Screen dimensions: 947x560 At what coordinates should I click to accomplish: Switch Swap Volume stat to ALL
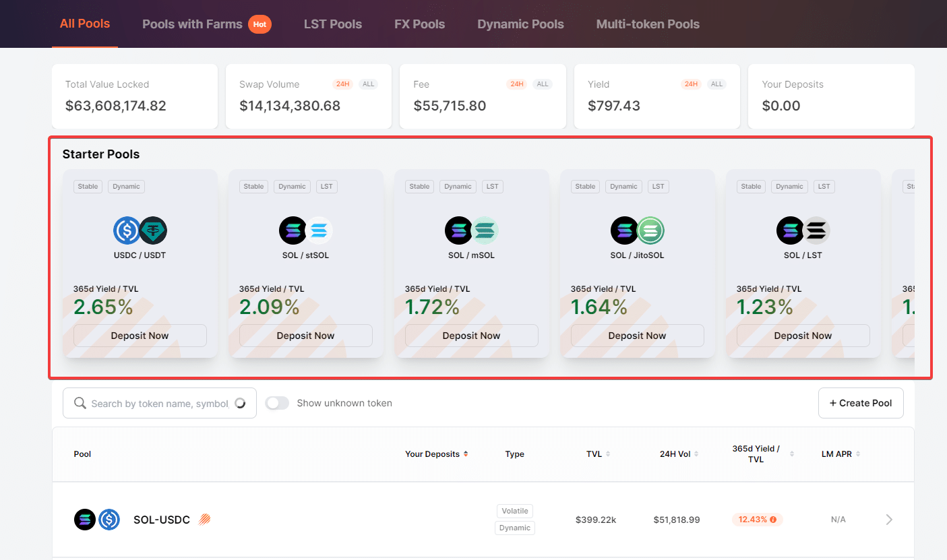[x=368, y=84]
